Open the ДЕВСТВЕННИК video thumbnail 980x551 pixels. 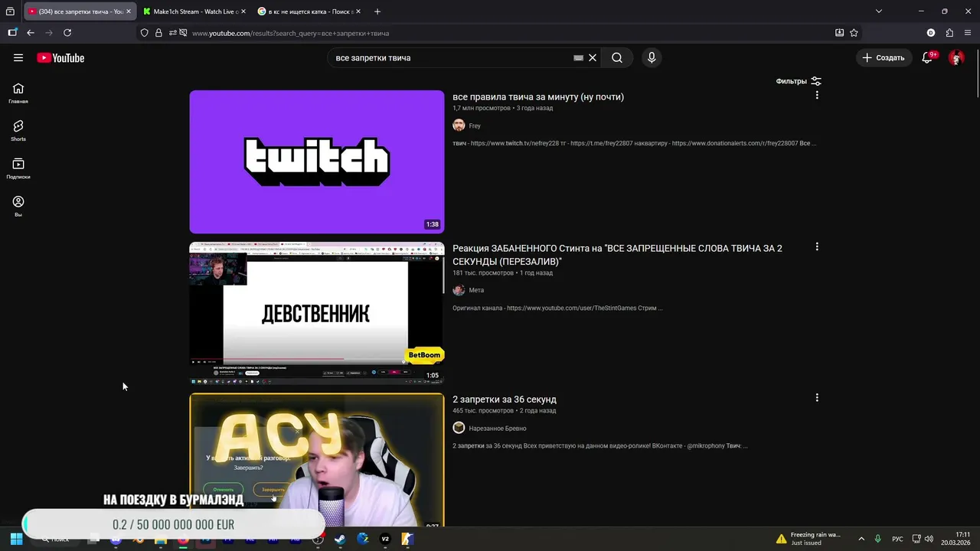317,313
